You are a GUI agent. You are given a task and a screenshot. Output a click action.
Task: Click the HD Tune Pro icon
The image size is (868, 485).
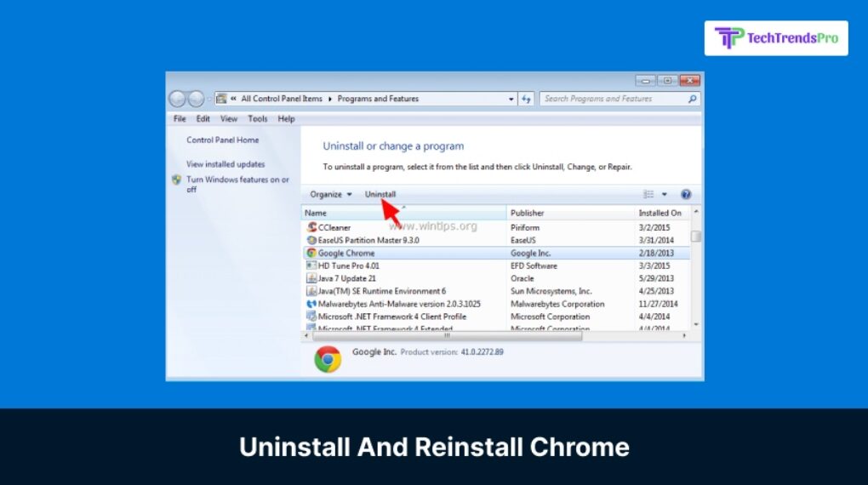tap(311, 265)
